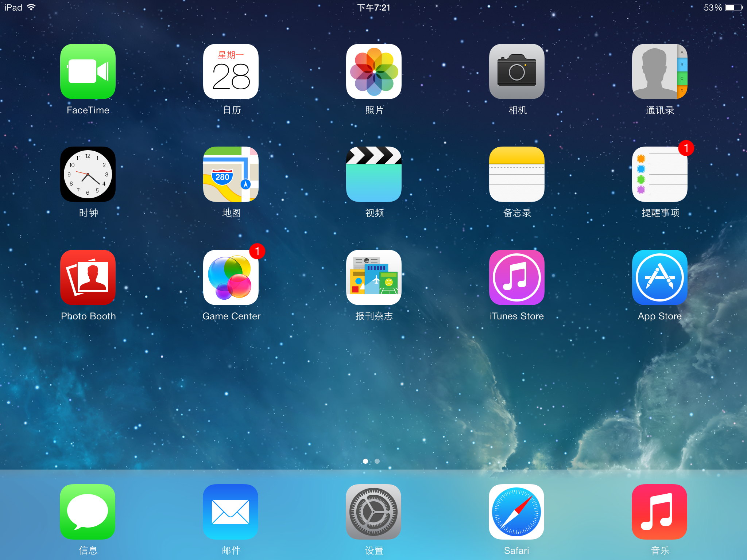Screen dimensions: 747x560
Task: Tap the 53% battery percentage text
Action: [x=713, y=8]
